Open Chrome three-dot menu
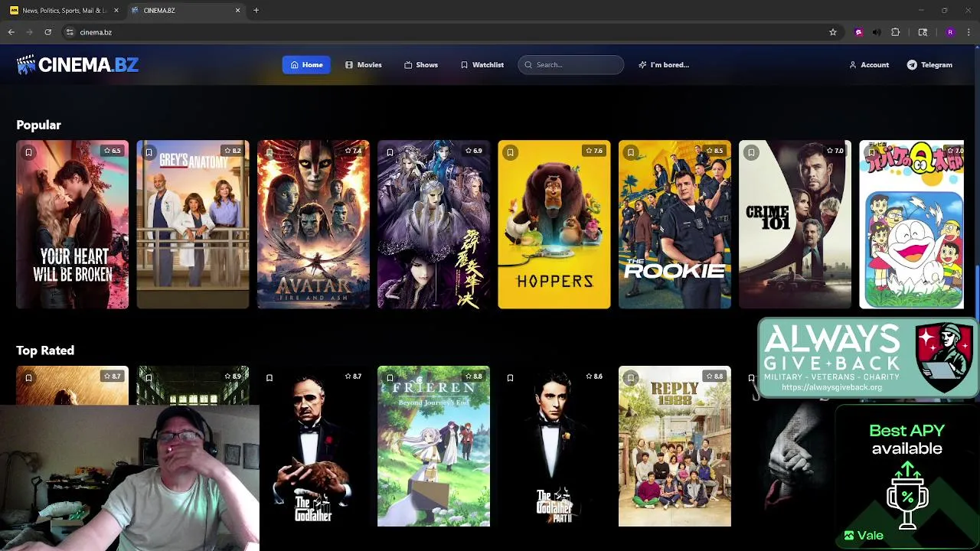 tap(969, 32)
